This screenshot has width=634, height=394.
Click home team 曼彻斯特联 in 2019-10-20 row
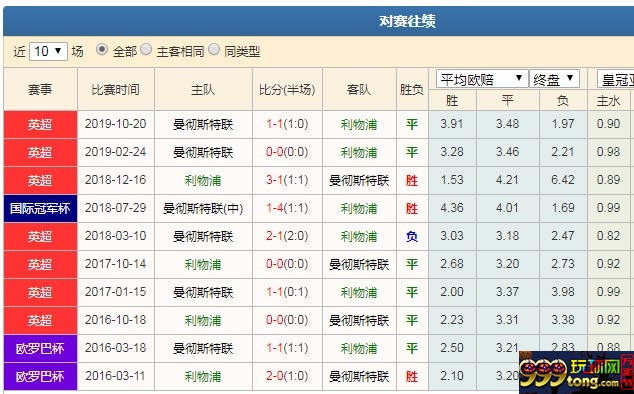coord(203,124)
